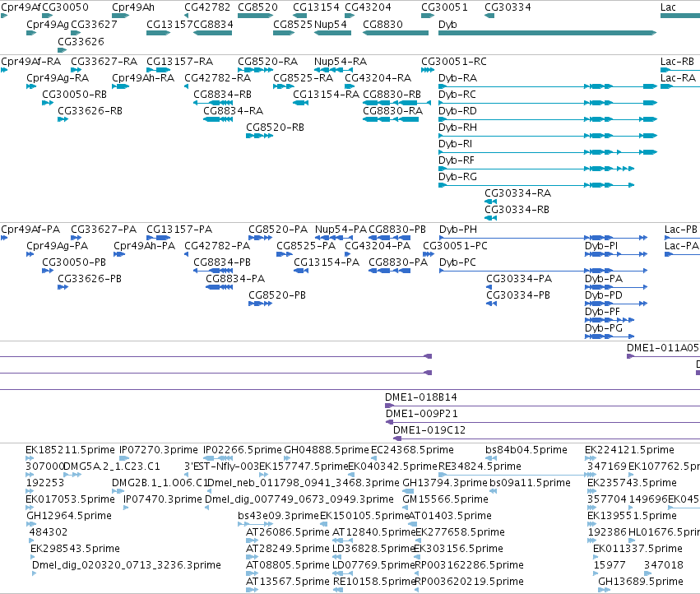Viewport: 700px width, 594px height.
Task: Click the Nup54 gene label
Action: pos(331,25)
